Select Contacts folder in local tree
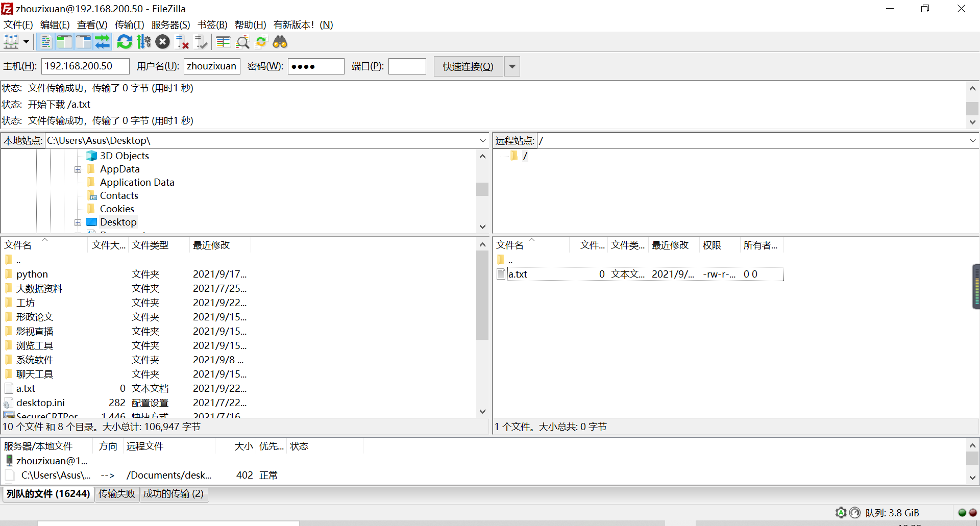980x526 pixels. (x=119, y=195)
